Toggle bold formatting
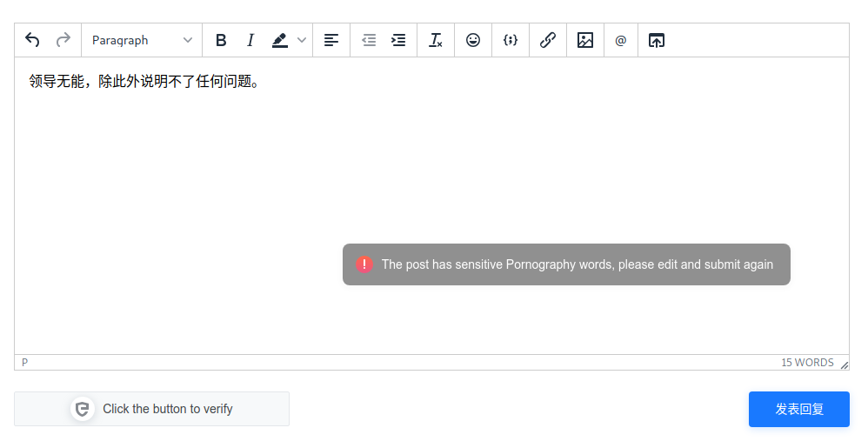This screenshot has width=868, height=448. [x=221, y=40]
